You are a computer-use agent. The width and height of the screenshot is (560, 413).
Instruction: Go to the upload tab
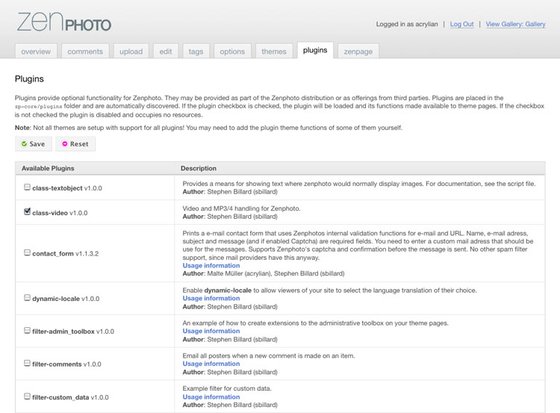[x=131, y=51]
